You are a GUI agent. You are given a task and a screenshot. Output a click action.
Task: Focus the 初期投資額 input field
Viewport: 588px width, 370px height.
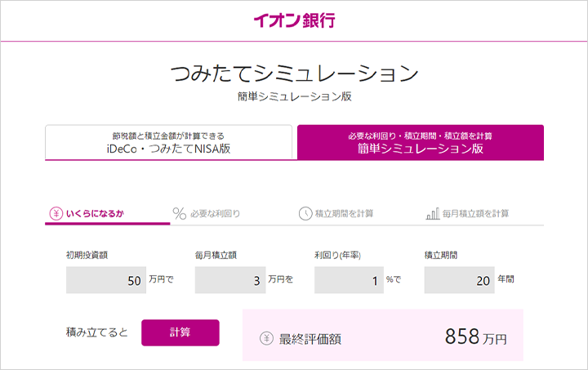106,280
